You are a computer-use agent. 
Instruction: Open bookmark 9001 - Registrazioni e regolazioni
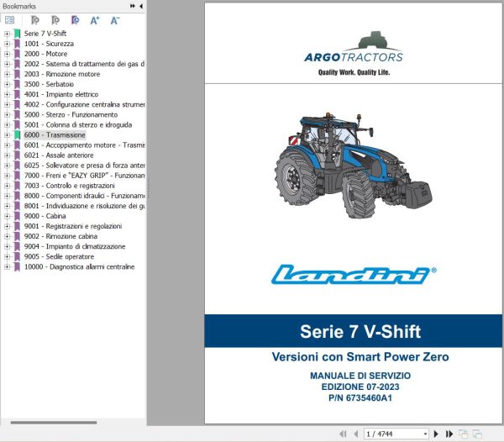point(73,226)
